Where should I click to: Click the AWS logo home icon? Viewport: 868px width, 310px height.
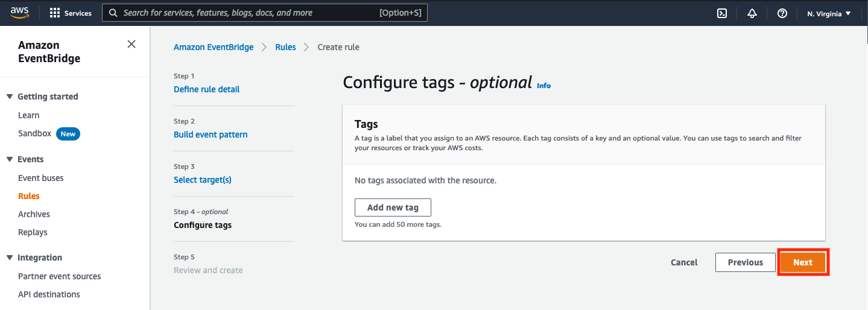coord(19,13)
